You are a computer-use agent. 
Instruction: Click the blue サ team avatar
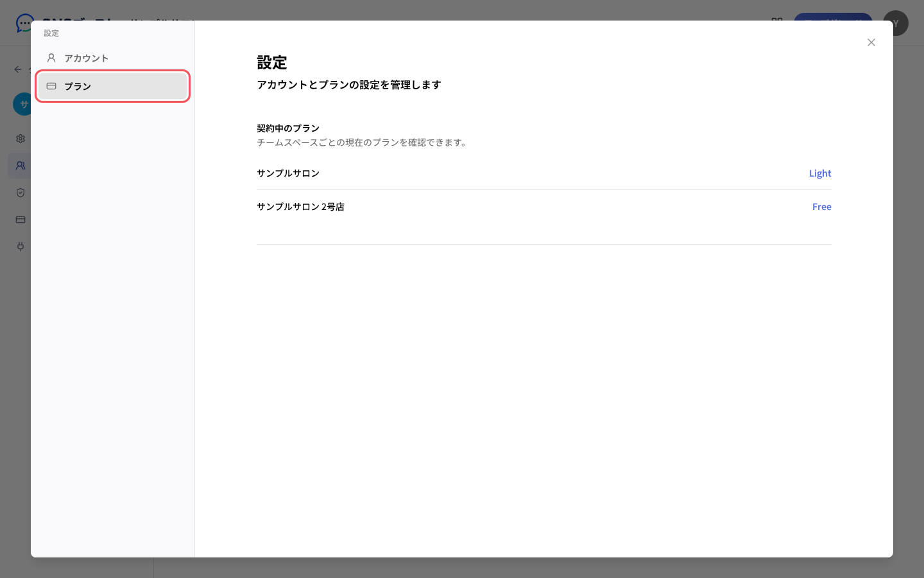click(22, 104)
